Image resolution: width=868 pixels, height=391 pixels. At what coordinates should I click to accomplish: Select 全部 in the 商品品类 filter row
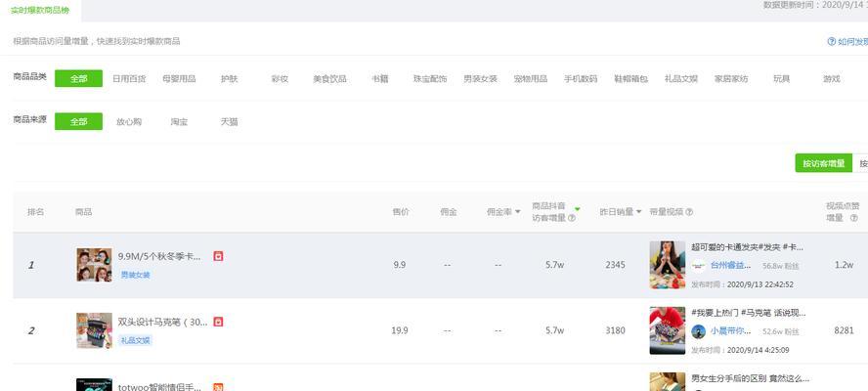(78, 78)
